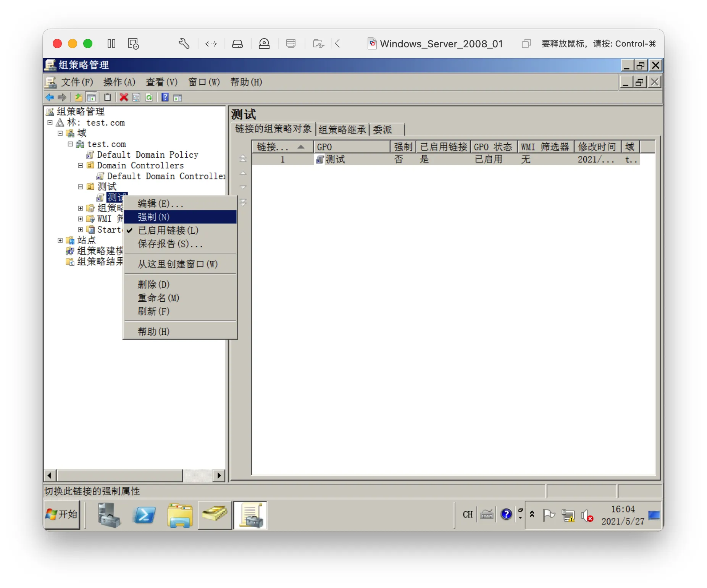Expand the 组策略对象 container node
This screenshot has width=707, height=588.
81,208
